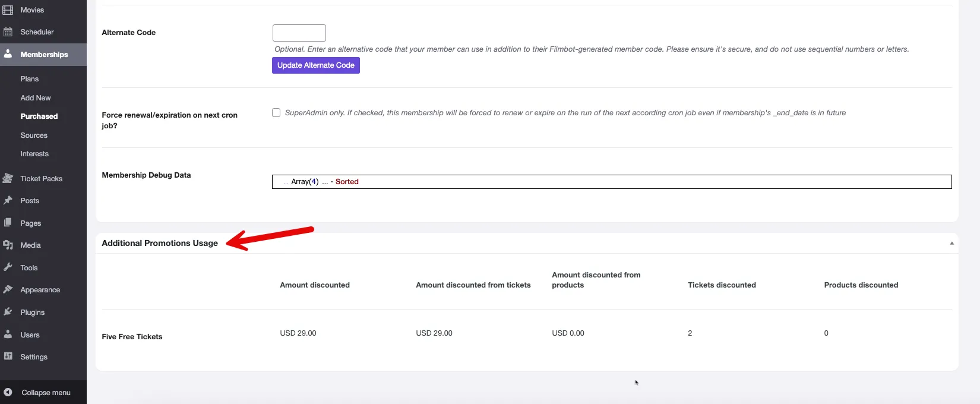Click the Movies film icon in sidebar
This screenshot has height=404, width=980.
click(x=8, y=10)
